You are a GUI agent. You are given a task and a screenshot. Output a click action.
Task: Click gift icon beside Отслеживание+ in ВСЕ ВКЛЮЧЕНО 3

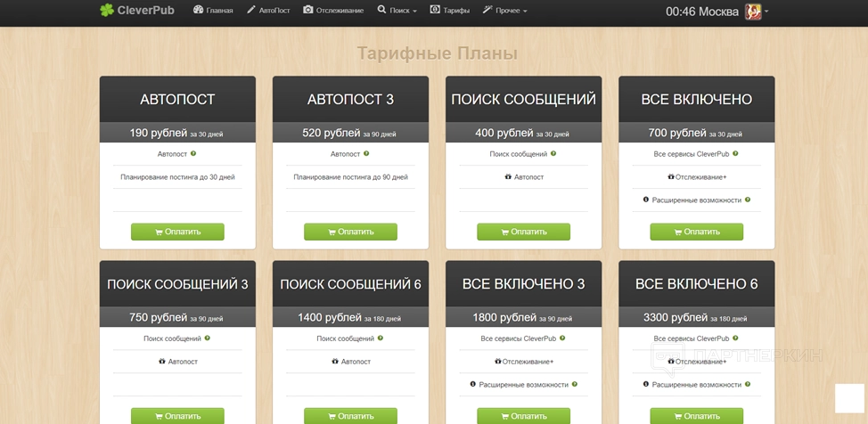[497, 361]
